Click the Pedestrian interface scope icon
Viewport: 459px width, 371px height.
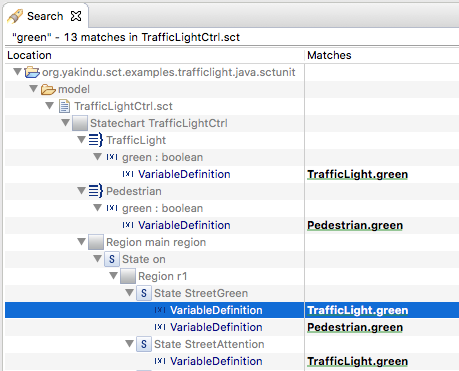pyautogui.click(x=96, y=191)
